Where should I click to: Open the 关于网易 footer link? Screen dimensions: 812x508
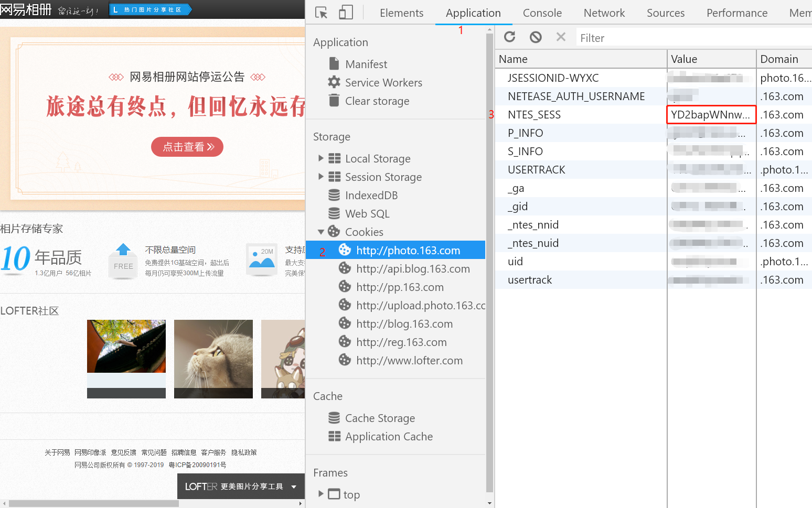tap(57, 452)
